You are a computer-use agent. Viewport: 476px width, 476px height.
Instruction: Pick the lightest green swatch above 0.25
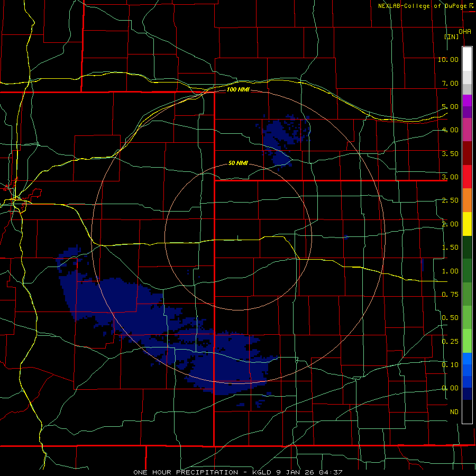[467, 342]
